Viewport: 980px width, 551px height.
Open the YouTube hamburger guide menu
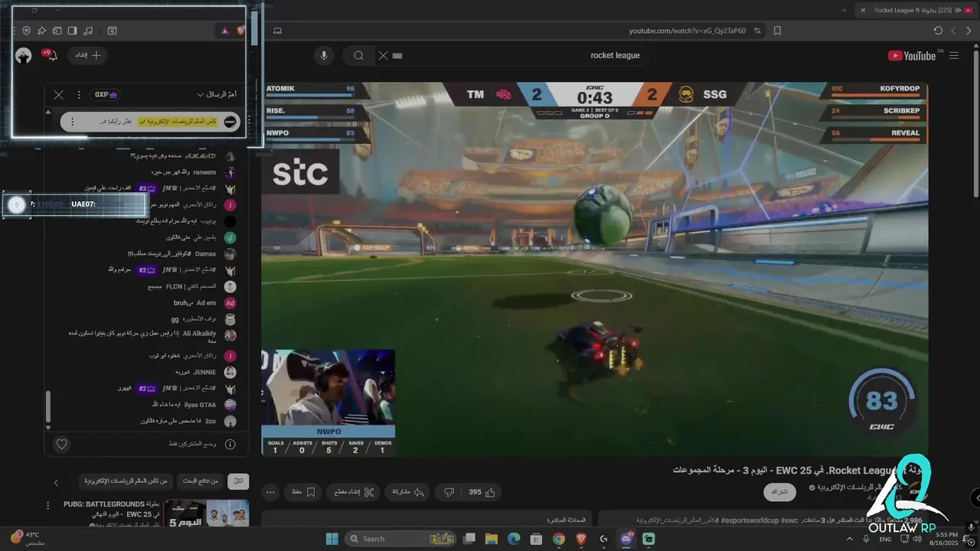pyautogui.click(x=954, y=55)
